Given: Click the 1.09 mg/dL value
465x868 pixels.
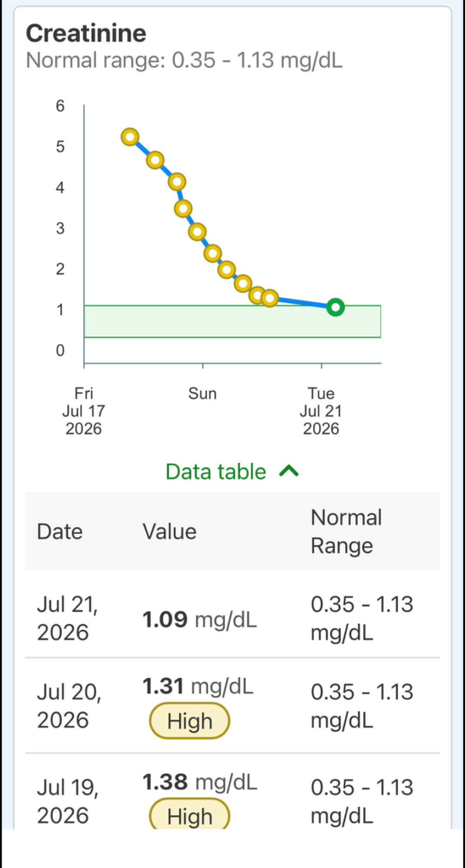Looking at the screenshot, I should pos(199,620).
